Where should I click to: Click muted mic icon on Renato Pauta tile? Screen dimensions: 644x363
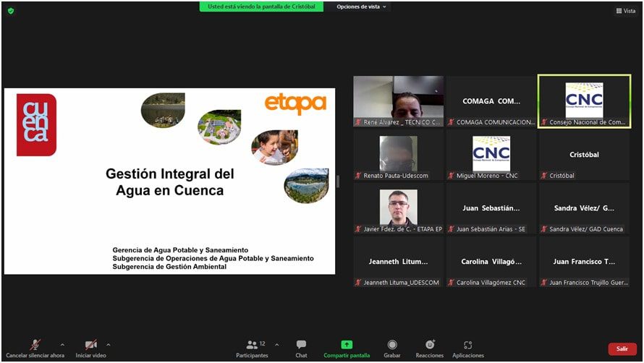point(359,175)
